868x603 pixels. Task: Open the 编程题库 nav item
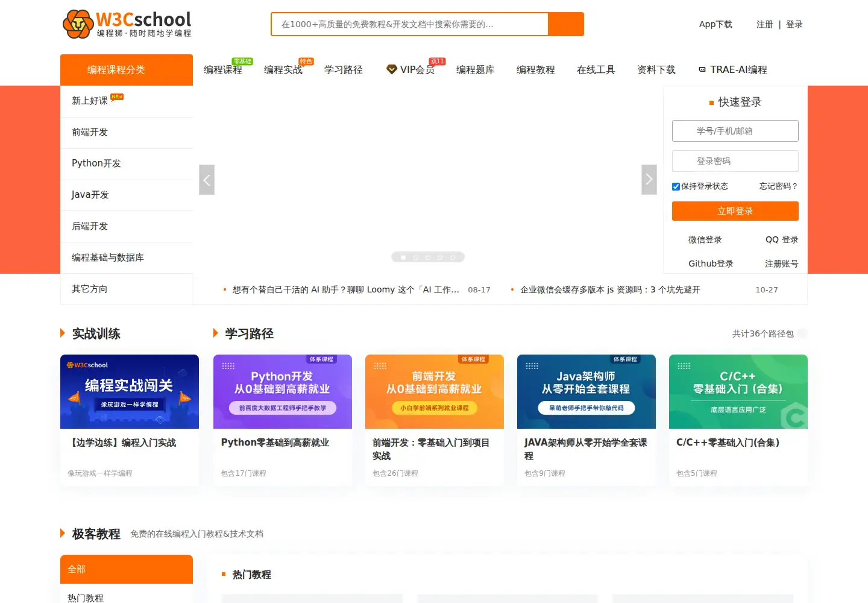tap(476, 70)
